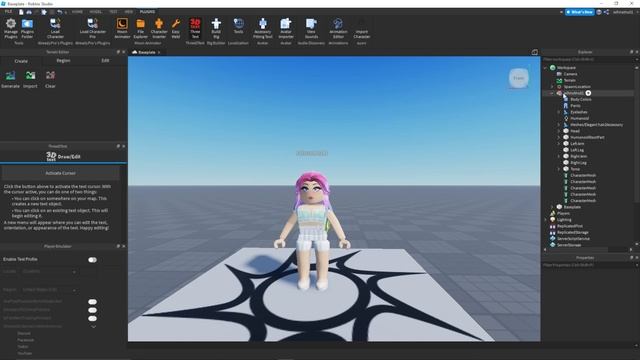The image size is (640, 360).
Task: Switch to the VIEW ribbon tab
Action: point(129,12)
